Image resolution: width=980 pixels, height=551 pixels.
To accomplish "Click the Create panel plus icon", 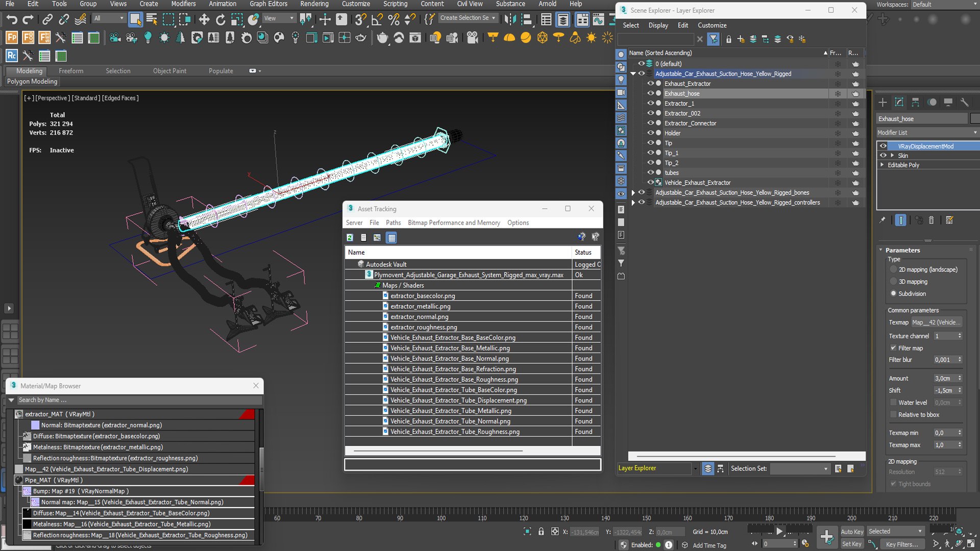I will click(x=883, y=102).
